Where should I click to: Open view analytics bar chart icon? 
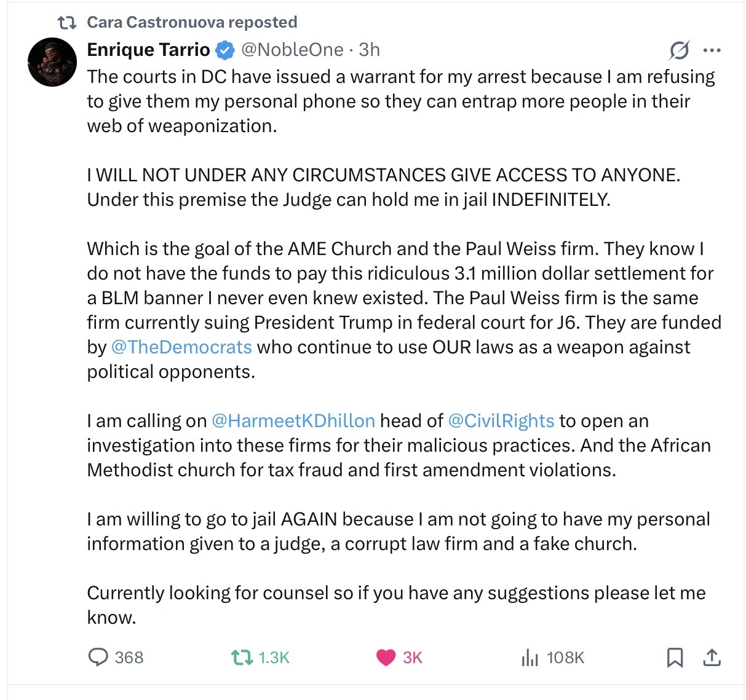point(530,658)
